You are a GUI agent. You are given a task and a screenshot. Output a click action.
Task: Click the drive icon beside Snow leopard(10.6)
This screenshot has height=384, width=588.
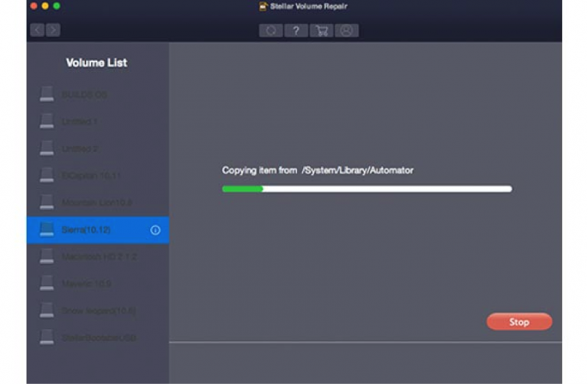coord(47,311)
